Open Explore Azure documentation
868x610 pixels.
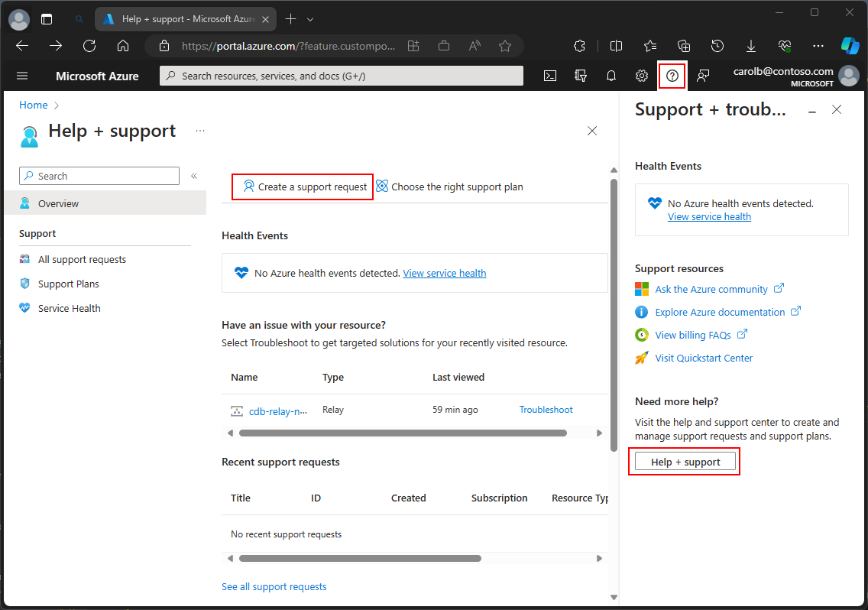tap(720, 312)
